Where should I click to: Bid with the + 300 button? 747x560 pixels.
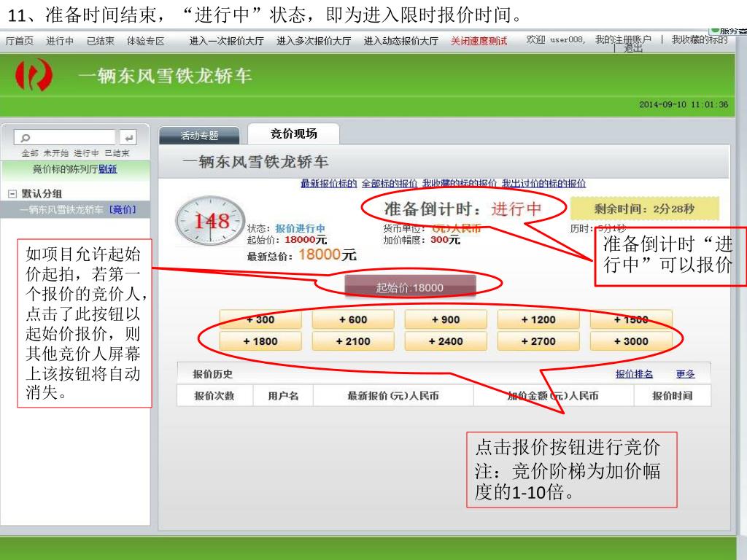coord(260,319)
